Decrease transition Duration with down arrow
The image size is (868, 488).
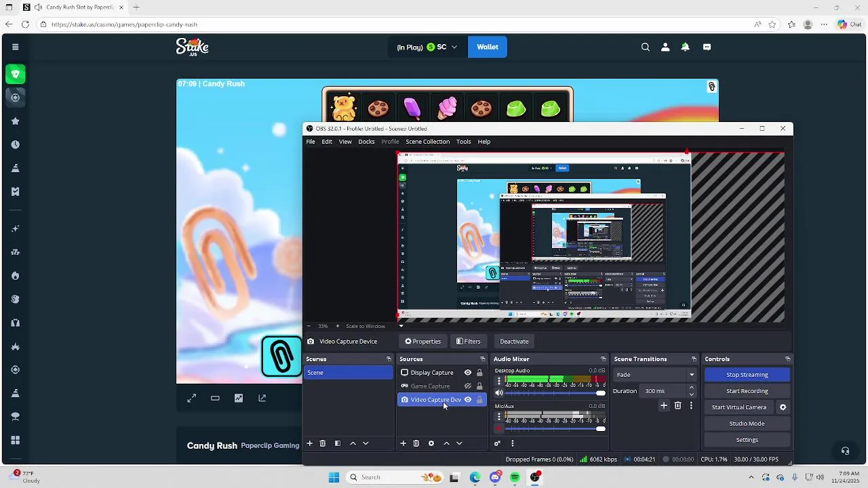point(692,394)
